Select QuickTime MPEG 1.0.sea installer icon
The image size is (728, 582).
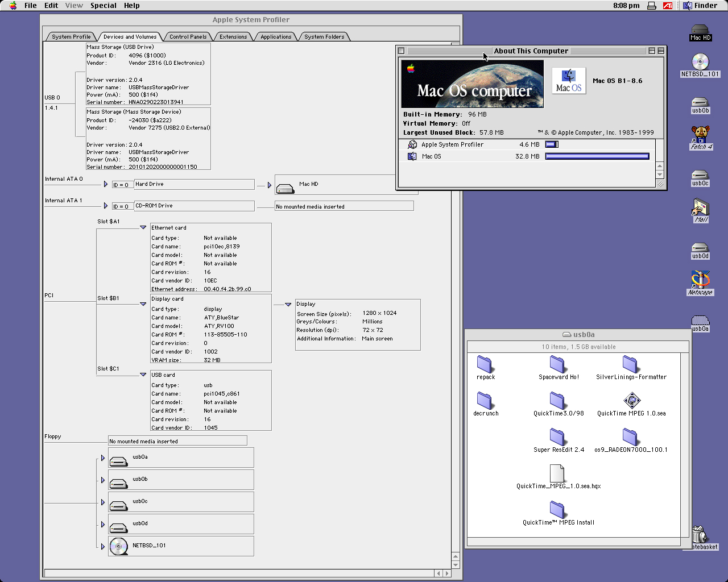click(631, 401)
